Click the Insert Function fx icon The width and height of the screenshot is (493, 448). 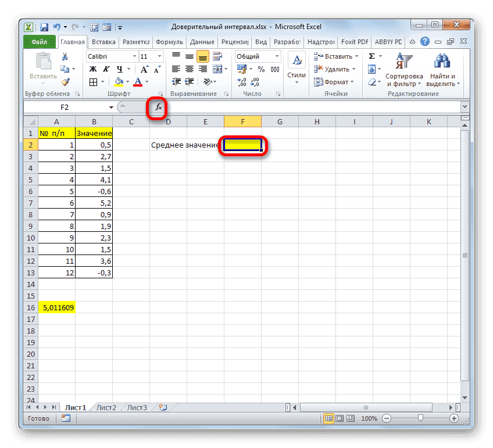[158, 107]
